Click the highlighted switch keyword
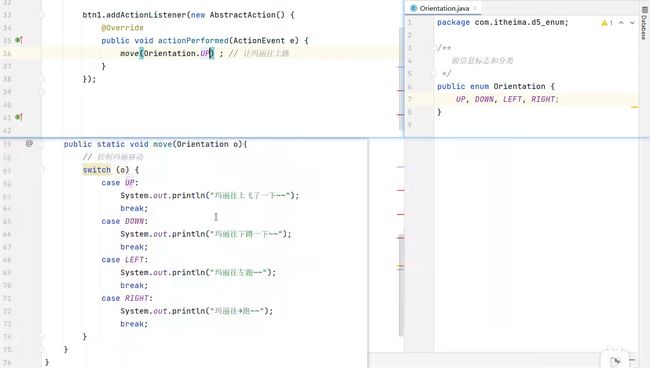Screen dimensions: 650x368 [97, 169]
